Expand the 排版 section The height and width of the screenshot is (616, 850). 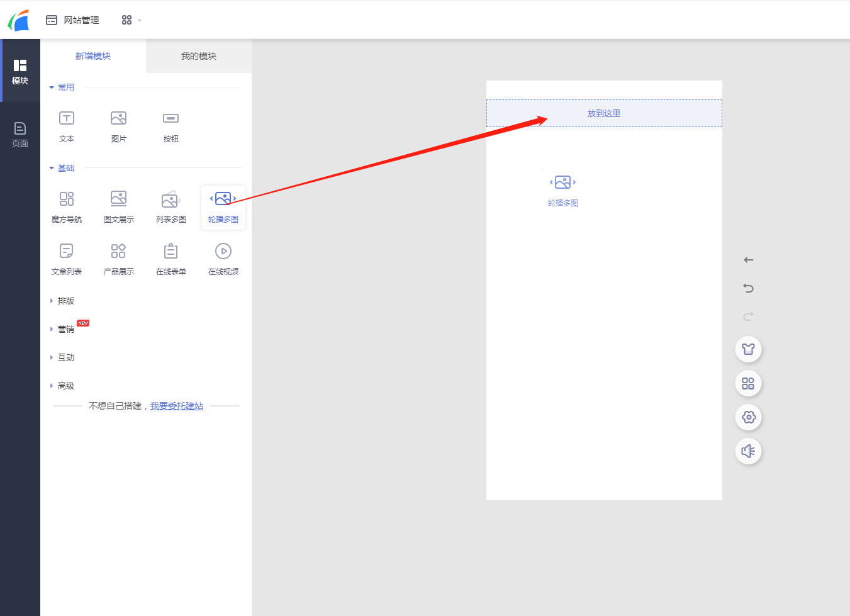tap(62, 301)
